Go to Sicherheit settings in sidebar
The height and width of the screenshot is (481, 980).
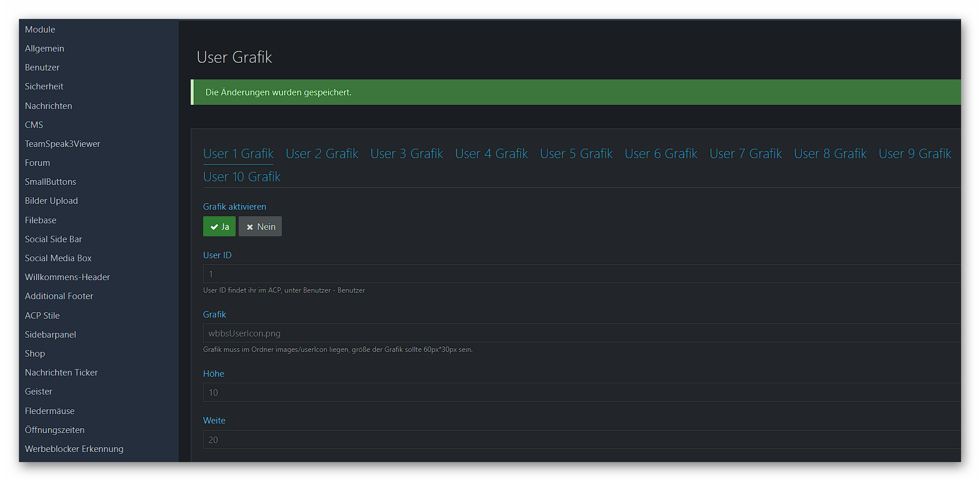coord(44,86)
